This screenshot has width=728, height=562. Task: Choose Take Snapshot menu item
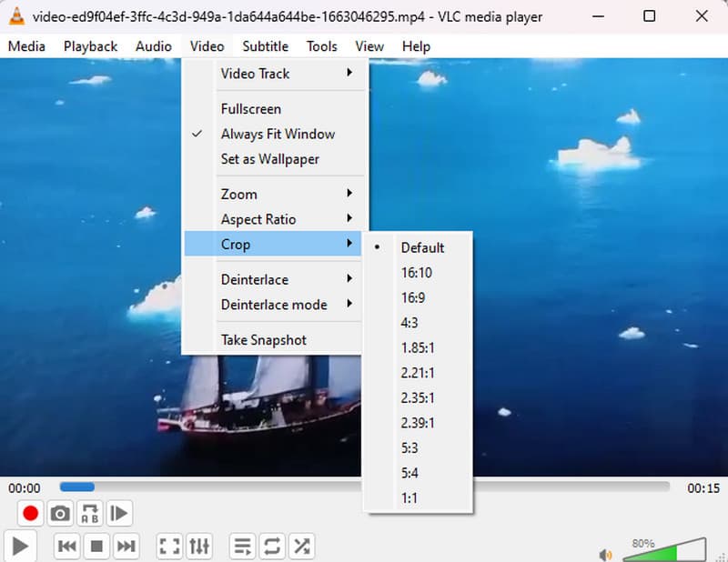coord(272,340)
